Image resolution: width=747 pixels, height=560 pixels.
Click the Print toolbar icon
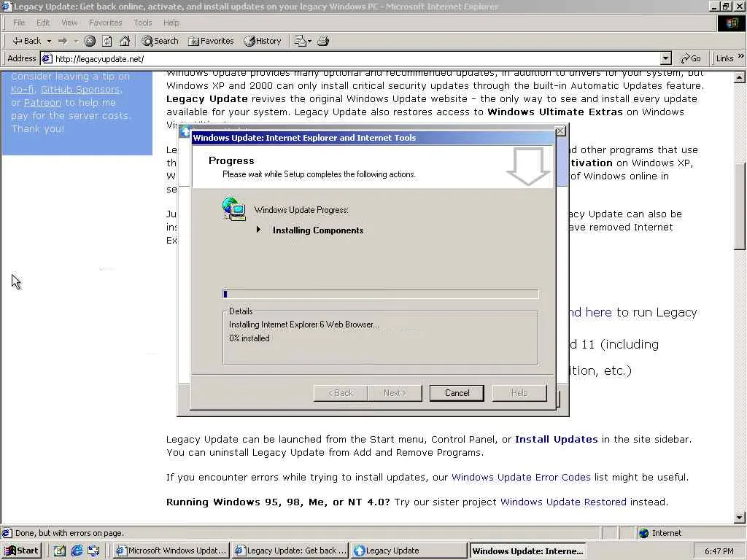point(323,41)
